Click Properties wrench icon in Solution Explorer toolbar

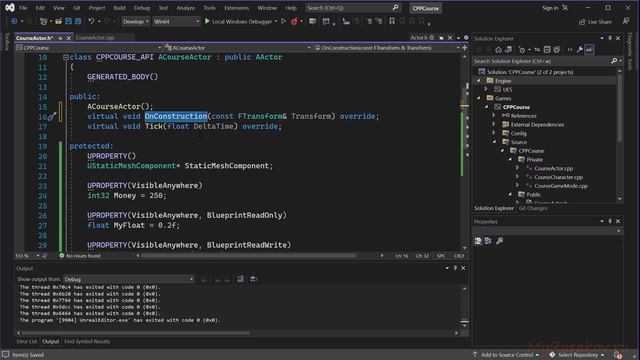click(580, 50)
